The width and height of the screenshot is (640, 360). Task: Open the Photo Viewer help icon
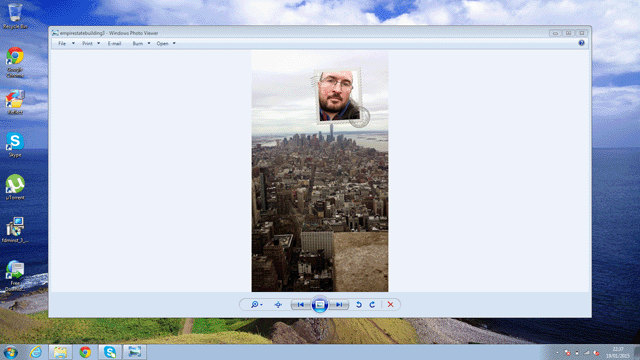tap(581, 43)
